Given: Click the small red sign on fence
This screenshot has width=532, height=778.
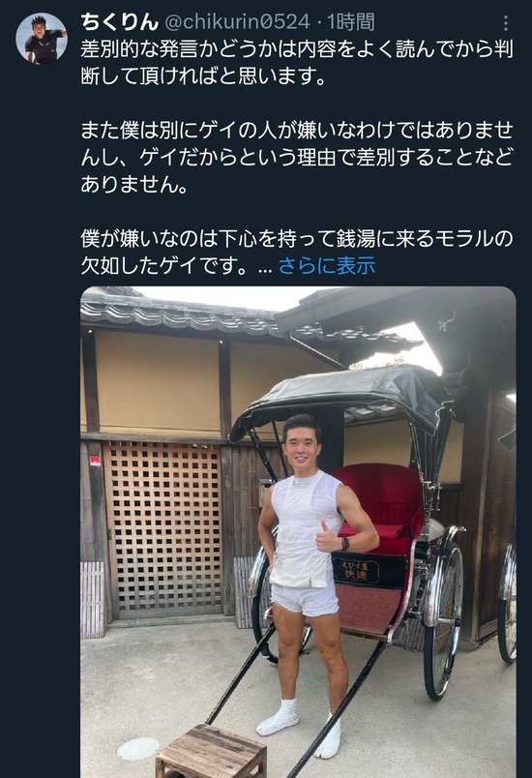Looking at the screenshot, I should tap(95, 461).
